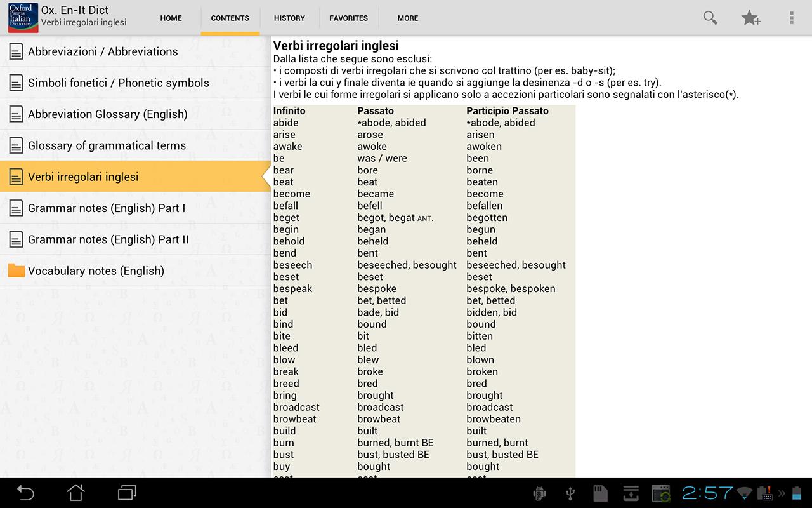Viewport: 812px width, 508px height.
Task: Tap 'Ox. En-It Dict' app title
Action: click(75, 10)
